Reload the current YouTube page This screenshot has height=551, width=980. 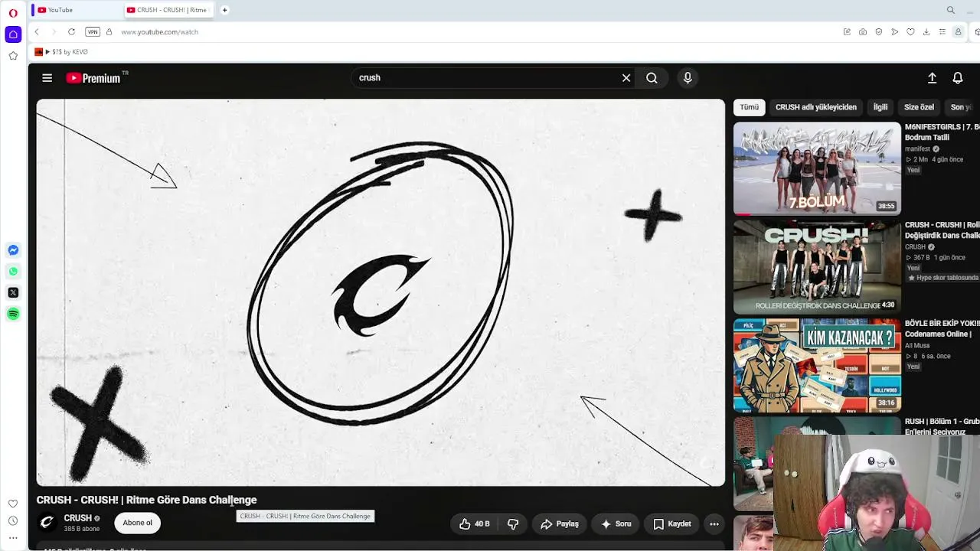tap(71, 32)
